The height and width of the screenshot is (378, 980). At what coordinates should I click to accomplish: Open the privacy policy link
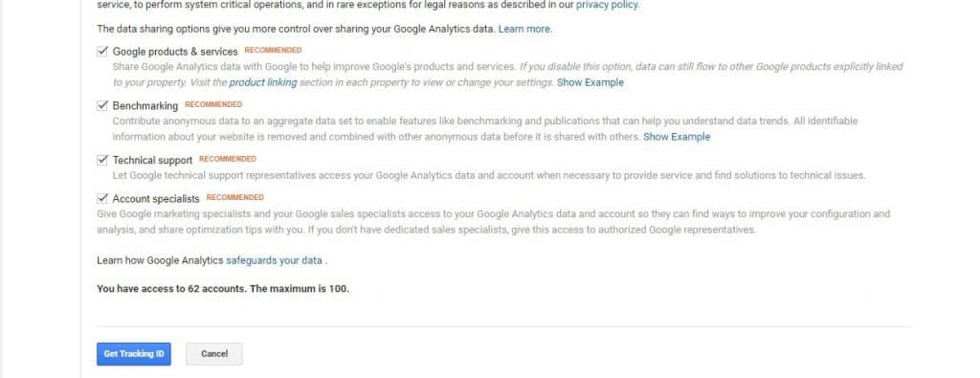coord(607,5)
